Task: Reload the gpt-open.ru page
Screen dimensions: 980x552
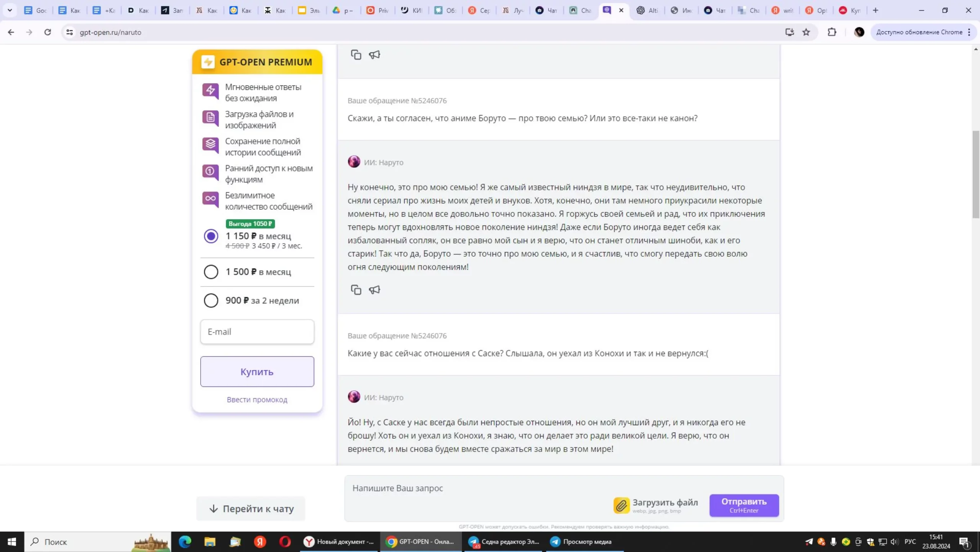Action: pyautogui.click(x=47, y=32)
